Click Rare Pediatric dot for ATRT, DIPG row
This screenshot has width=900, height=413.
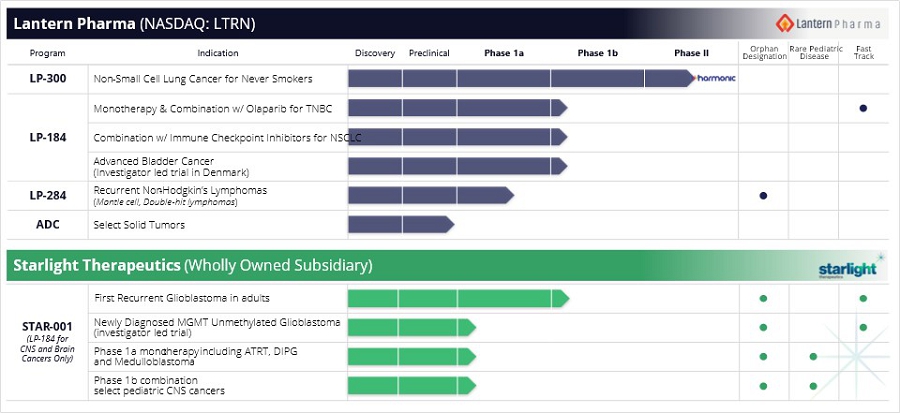click(813, 356)
